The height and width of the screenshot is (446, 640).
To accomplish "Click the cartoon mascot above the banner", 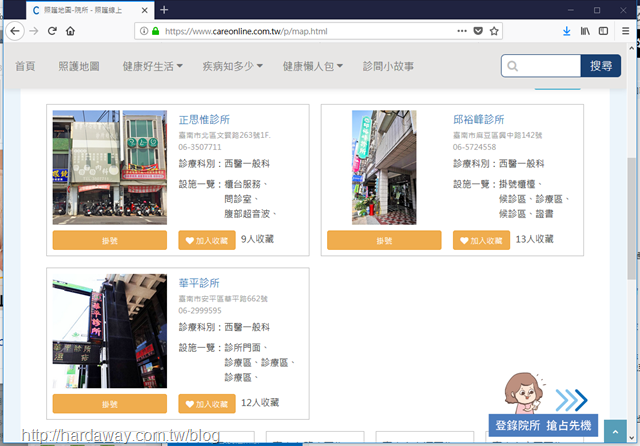I will tap(524, 393).
